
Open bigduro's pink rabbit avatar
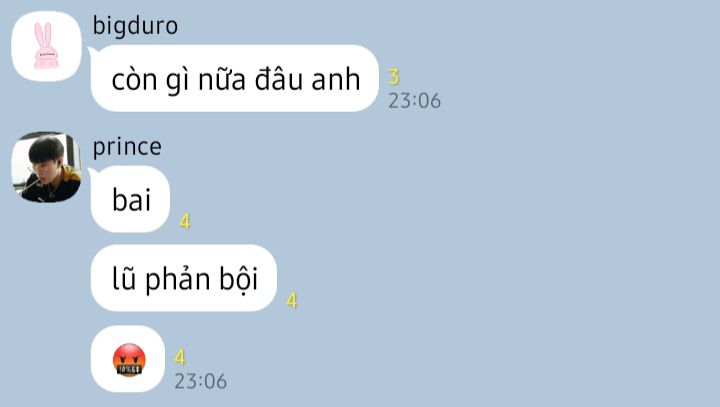[x=46, y=46]
